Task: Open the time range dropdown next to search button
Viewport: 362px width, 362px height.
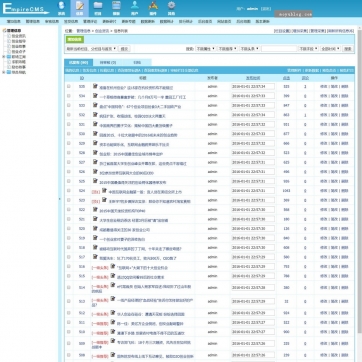Action: [330, 49]
